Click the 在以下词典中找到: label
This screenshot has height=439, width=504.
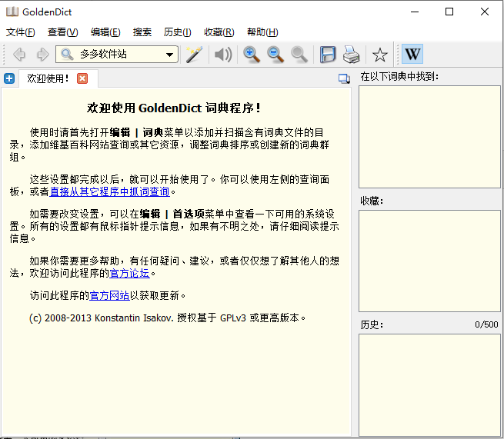click(x=399, y=76)
